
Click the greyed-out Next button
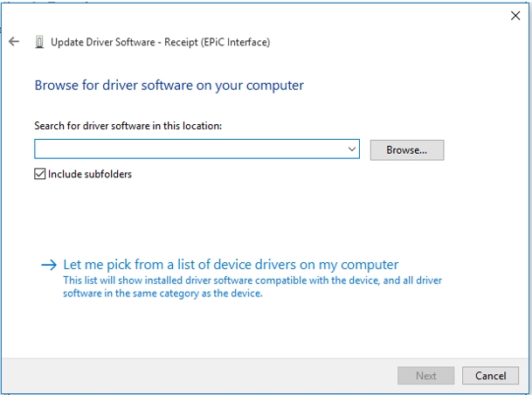pos(425,376)
